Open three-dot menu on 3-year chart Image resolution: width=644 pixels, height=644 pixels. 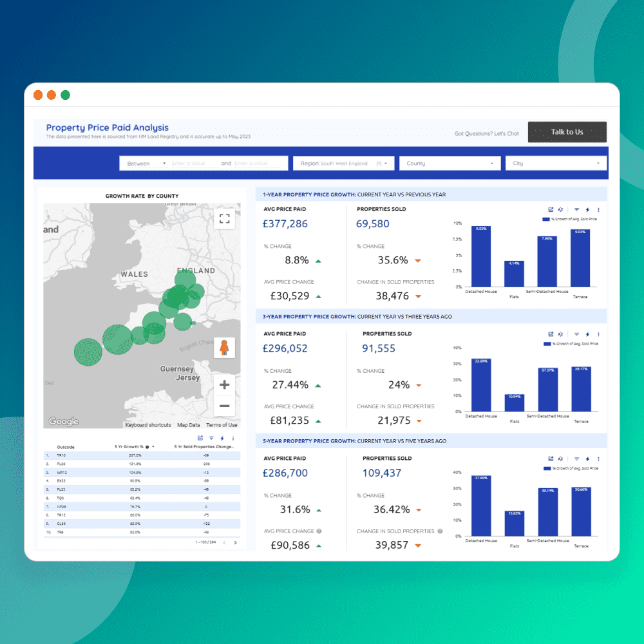pos(598,334)
